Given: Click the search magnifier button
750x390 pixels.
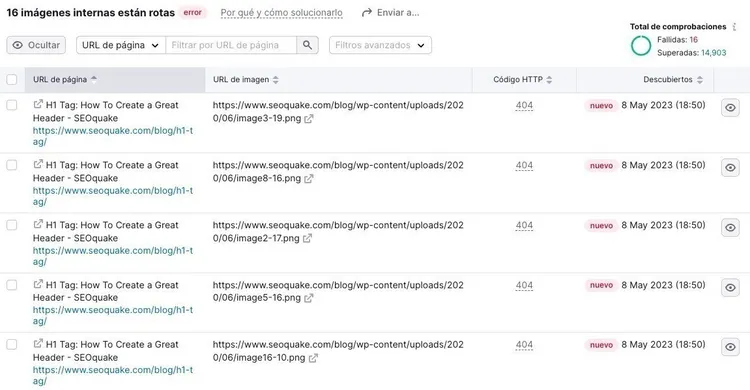Looking at the screenshot, I should tap(307, 45).
